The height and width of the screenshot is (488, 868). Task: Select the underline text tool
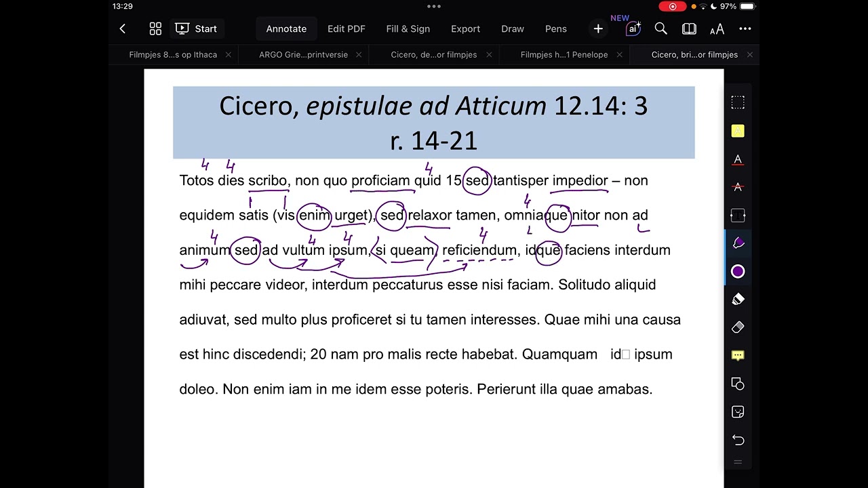(738, 160)
